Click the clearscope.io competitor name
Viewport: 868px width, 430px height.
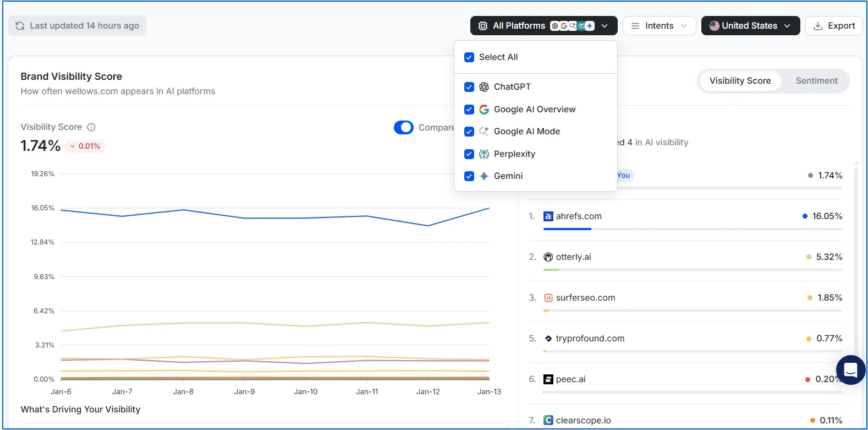[x=583, y=421]
